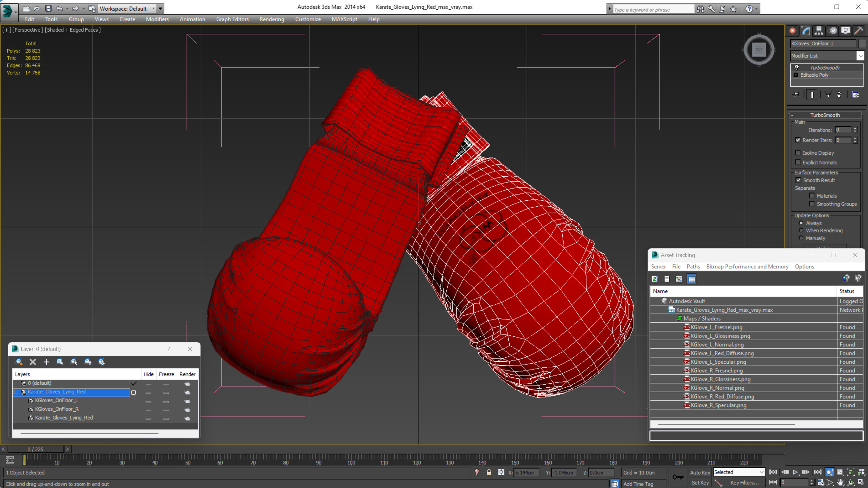Toggle selection lock padlock in status bar
The height and width of the screenshot is (488, 868).
pyautogui.click(x=489, y=472)
